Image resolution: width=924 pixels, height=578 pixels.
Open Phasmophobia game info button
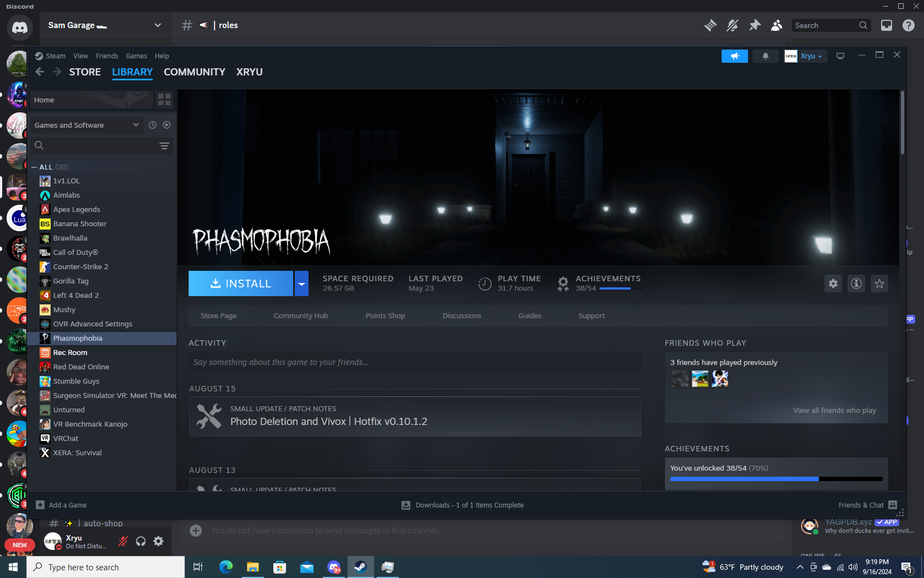coord(856,283)
